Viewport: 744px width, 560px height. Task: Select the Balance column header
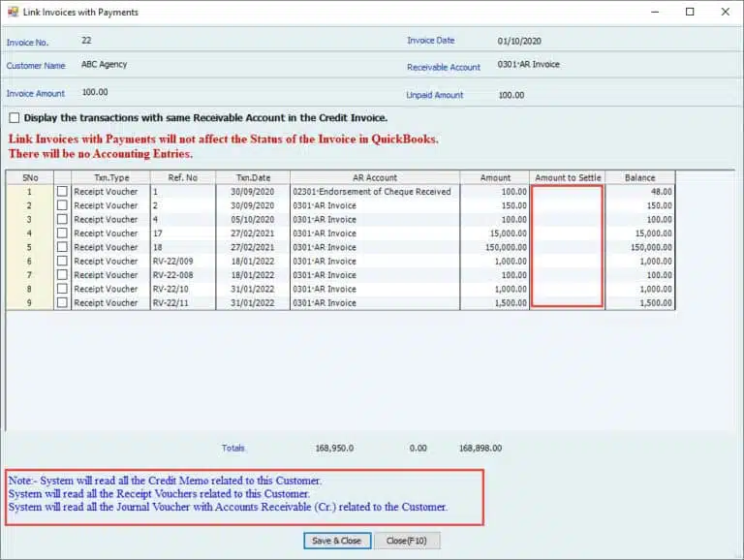(x=639, y=178)
